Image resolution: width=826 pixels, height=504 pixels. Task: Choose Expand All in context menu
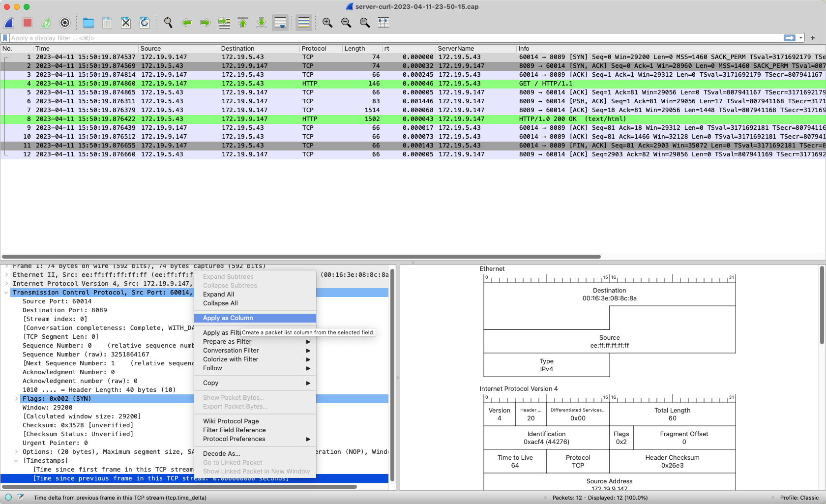(255, 295)
